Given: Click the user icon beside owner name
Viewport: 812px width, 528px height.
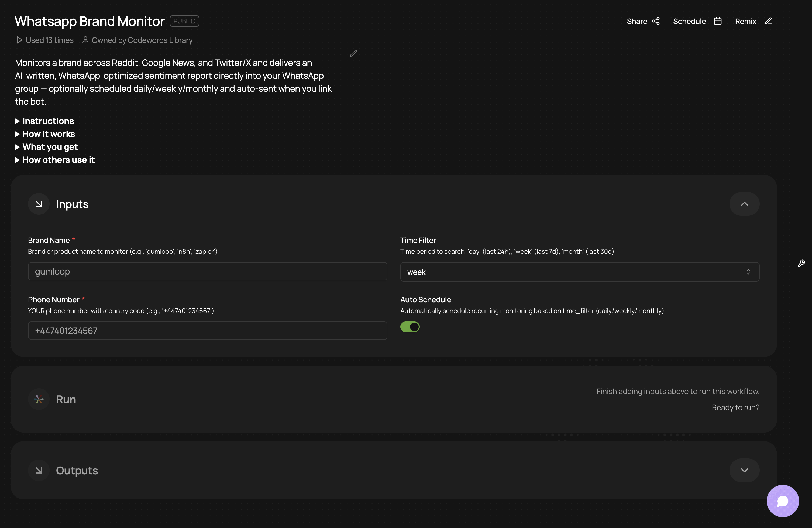Looking at the screenshot, I should click(x=85, y=40).
